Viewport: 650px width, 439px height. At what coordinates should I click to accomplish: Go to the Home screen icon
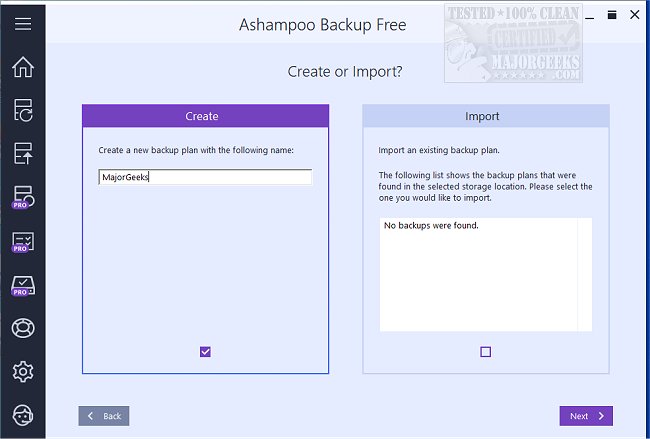(x=23, y=67)
